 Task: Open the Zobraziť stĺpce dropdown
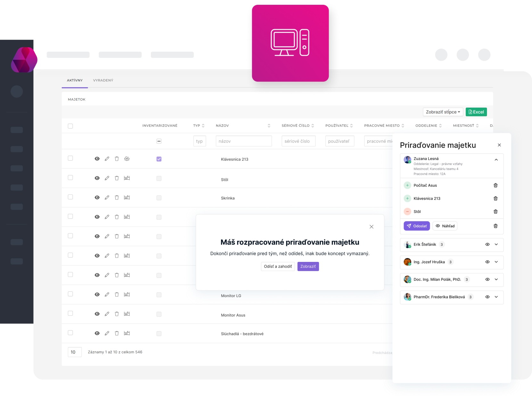443,112
